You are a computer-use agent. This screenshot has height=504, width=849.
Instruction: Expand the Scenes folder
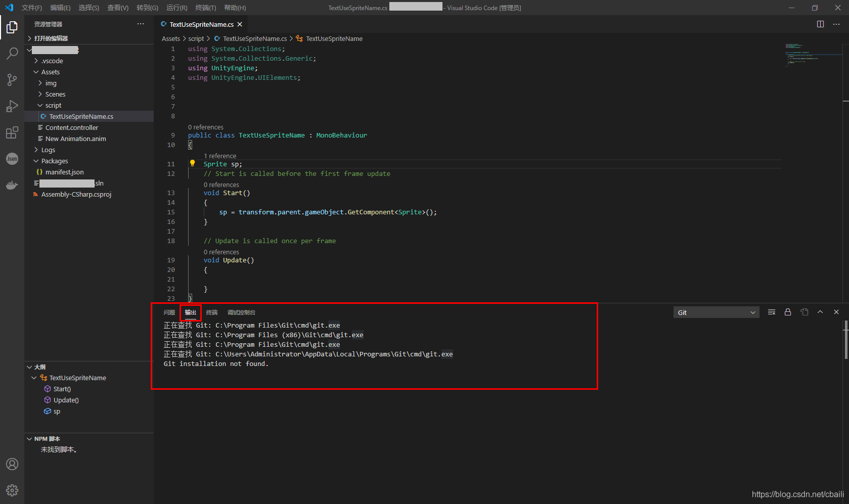pos(40,94)
